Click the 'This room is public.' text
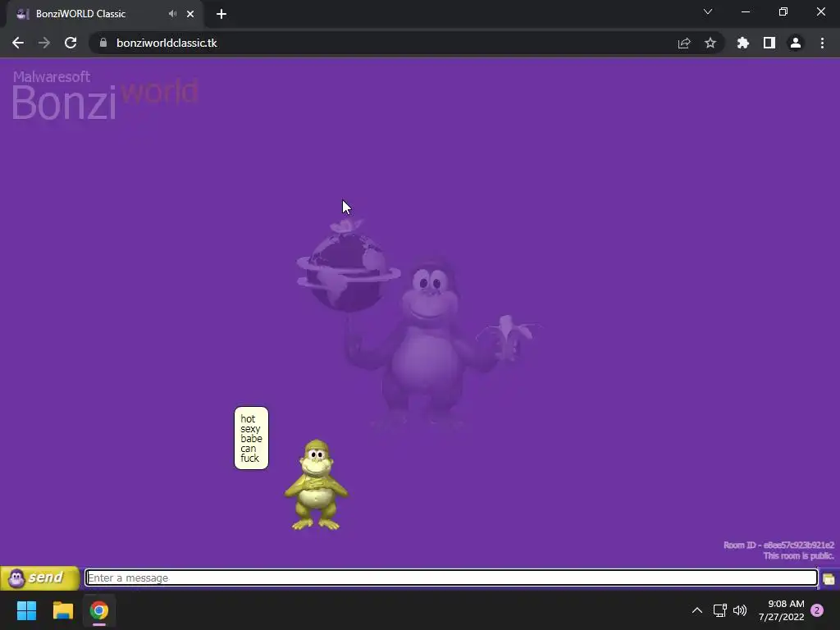840x630 pixels. coord(798,556)
